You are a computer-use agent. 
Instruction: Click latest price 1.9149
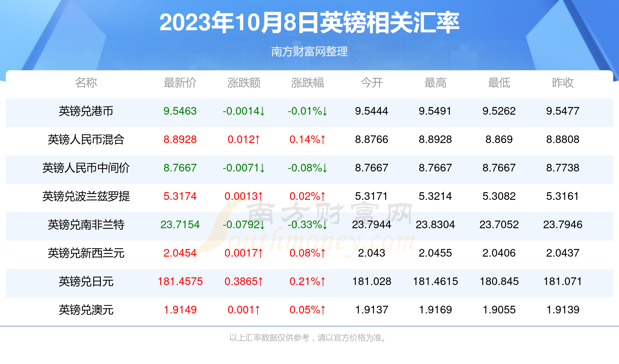pos(180,310)
